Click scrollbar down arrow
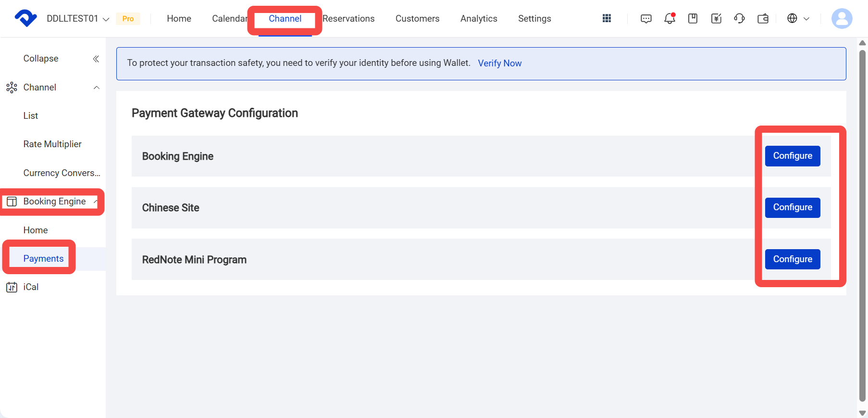This screenshot has width=868, height=418. point(862,413)
